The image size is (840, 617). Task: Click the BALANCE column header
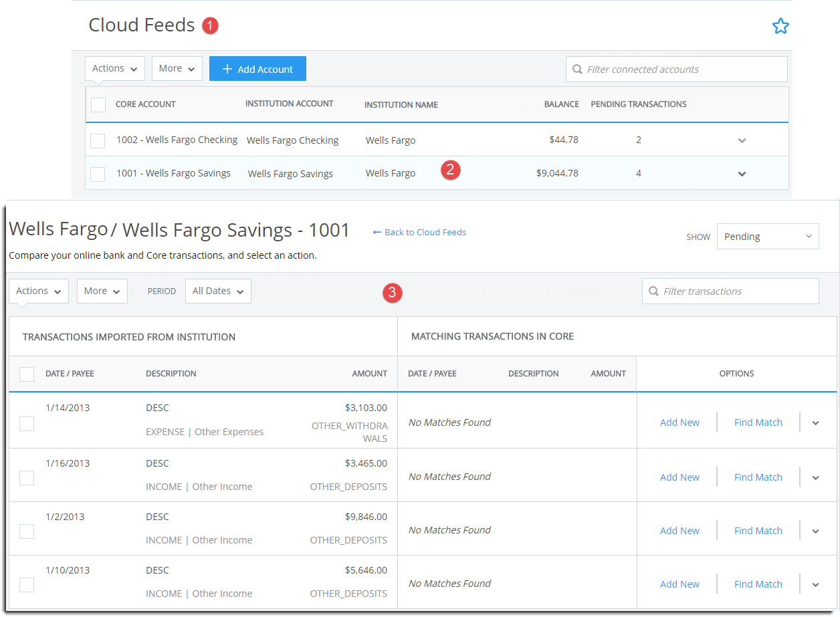point(561,104)
